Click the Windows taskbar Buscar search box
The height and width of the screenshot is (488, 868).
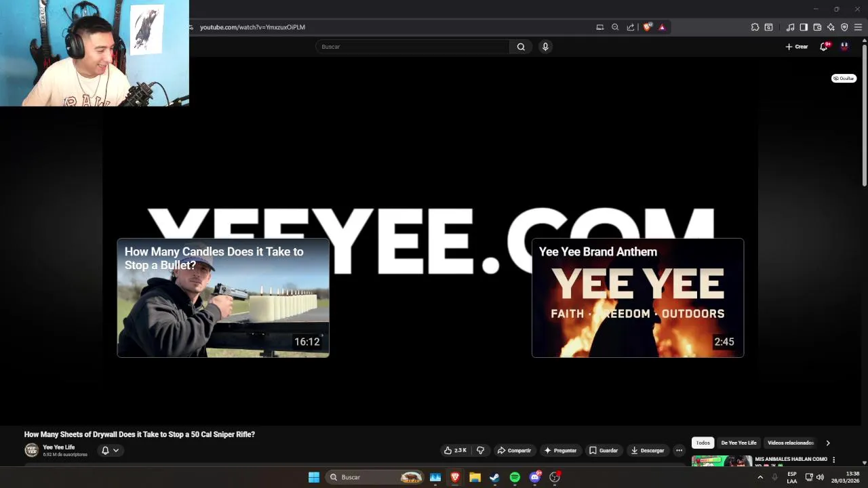[374, 477]
